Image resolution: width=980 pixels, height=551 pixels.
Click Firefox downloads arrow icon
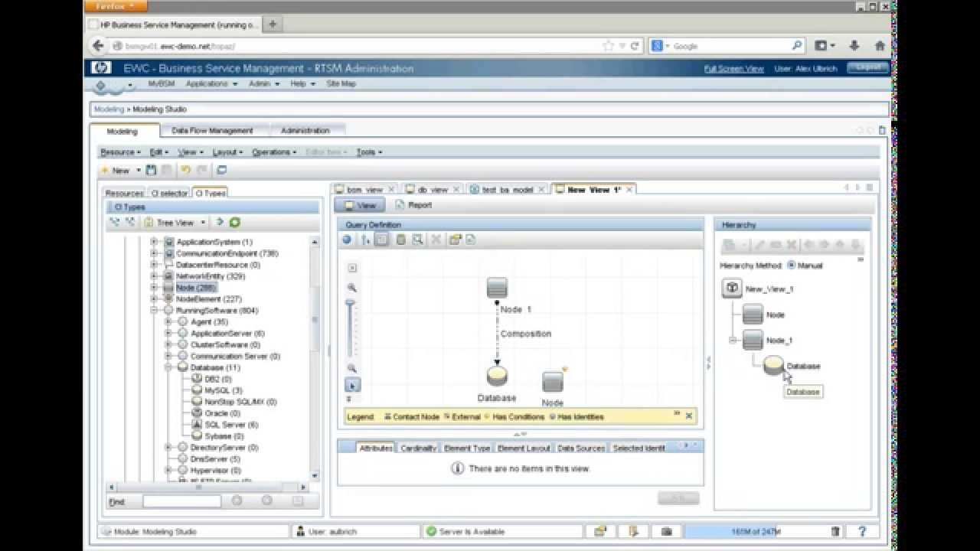pyautogui.click(x=854, y=46)
